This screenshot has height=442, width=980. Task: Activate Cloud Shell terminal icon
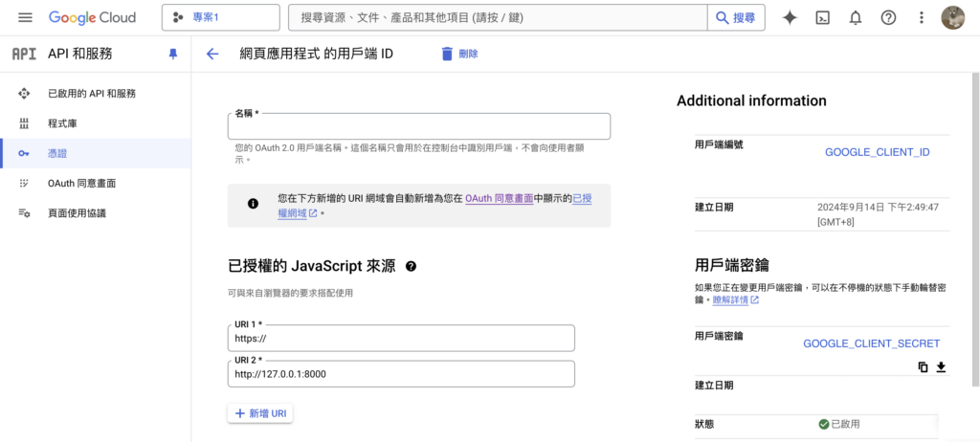click(x=822, y=17)
